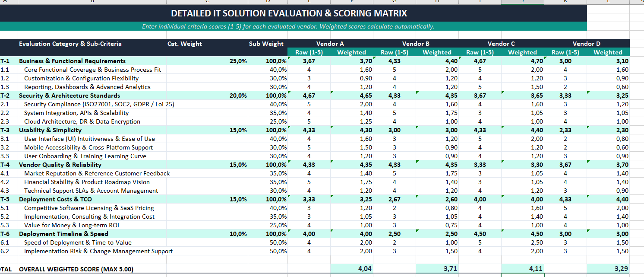644x277 pixels.
Task: Select Vendor B total score 3,71
Action: pos(437,268)
